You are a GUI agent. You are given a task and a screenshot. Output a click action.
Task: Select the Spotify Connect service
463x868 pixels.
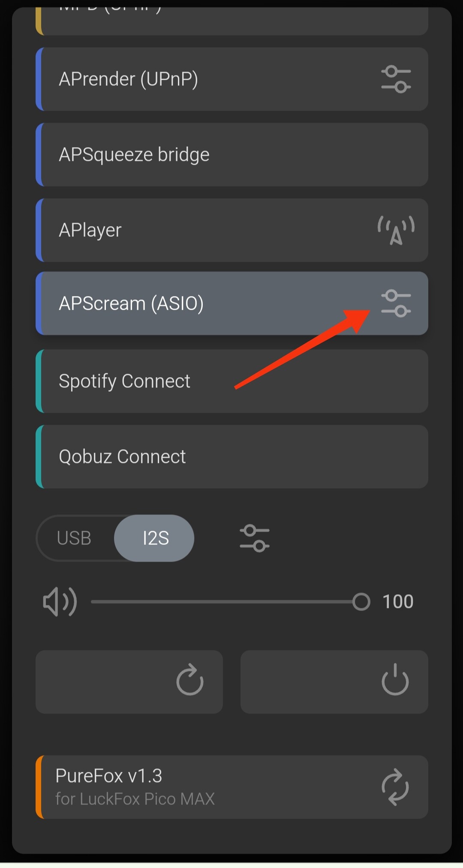[232, 381]
